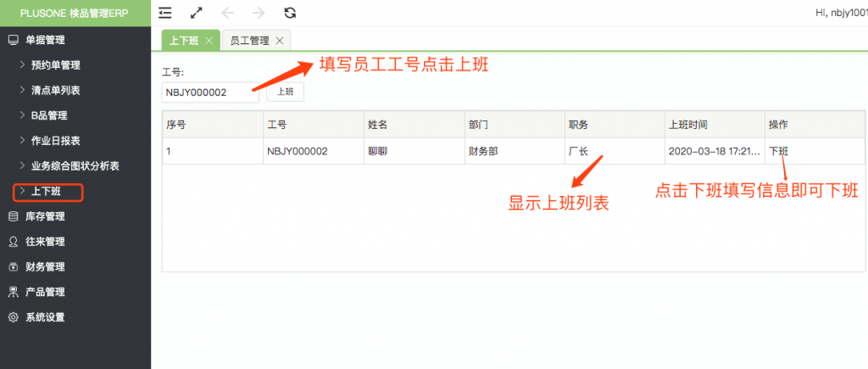Close the 上下班 tab
This screenshot has width=868, height=369.
tap(209, 41)
